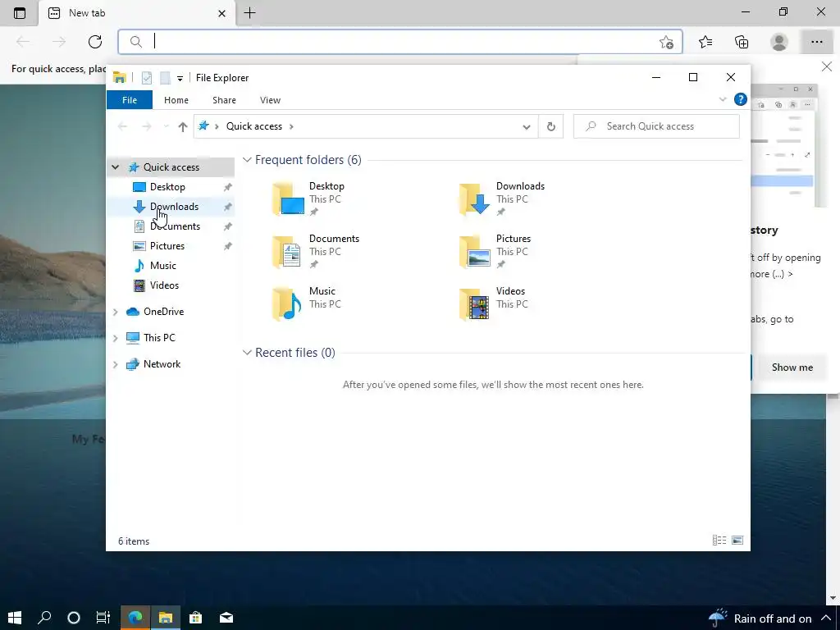Switch to the Home ribbon tab

(x=176, y=100)
